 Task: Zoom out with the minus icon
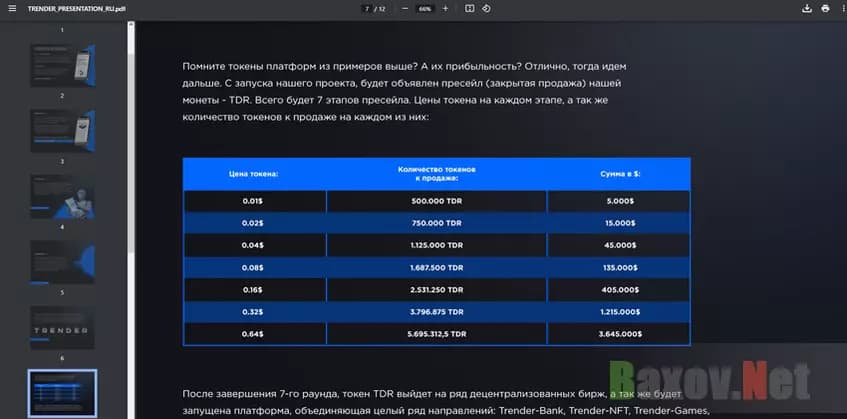(405, 9)
